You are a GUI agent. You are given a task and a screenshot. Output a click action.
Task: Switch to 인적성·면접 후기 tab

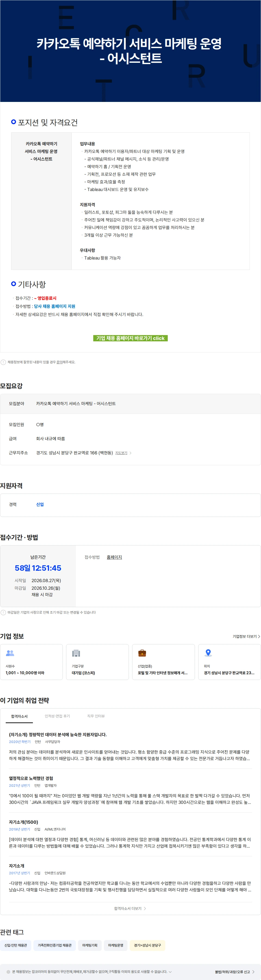[x=57, y=716]
